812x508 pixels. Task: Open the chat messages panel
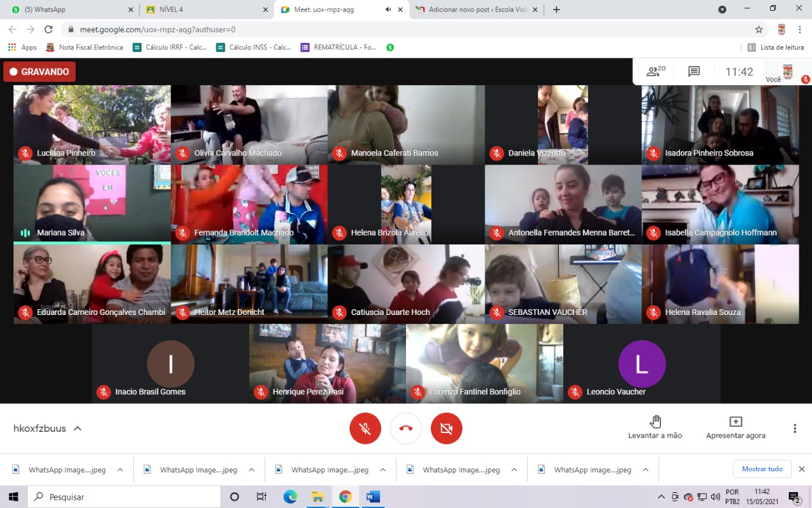[x=694, y=72]
